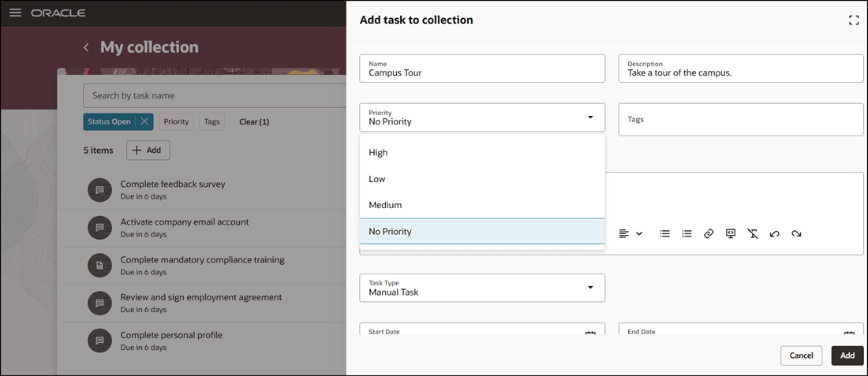
Task: Open Complete mandatory compliance training task
Action: pyautogui.click(x=203, y=259)
